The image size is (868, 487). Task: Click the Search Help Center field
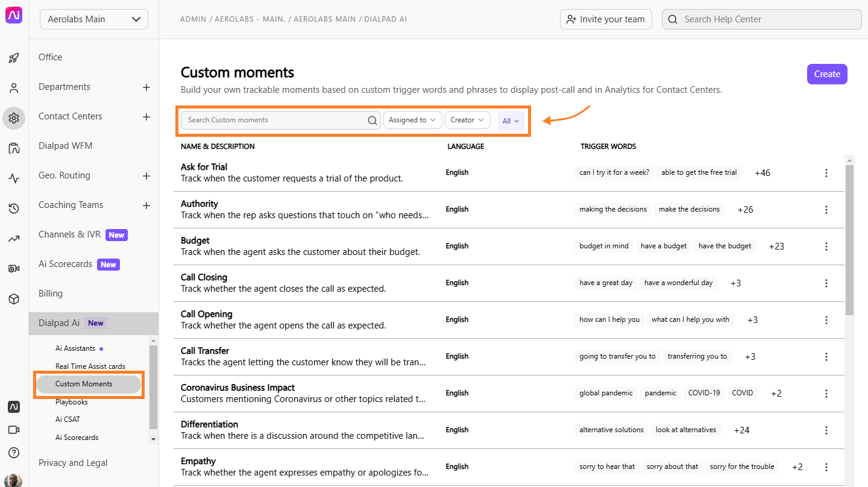[762, 19]
